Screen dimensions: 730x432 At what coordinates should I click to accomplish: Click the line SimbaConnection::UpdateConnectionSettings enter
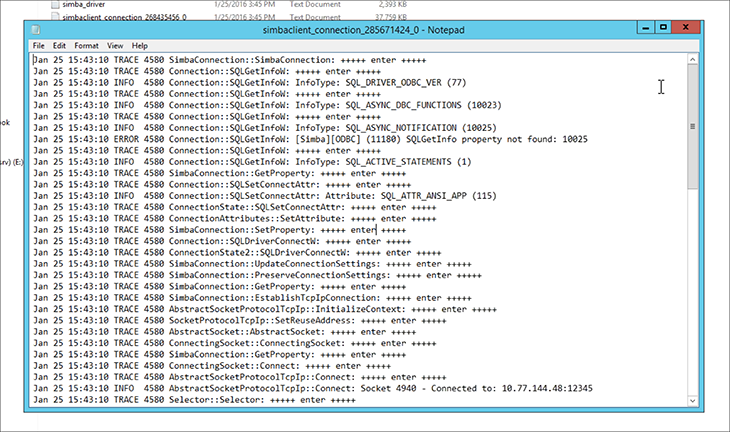tap(252, 264)
